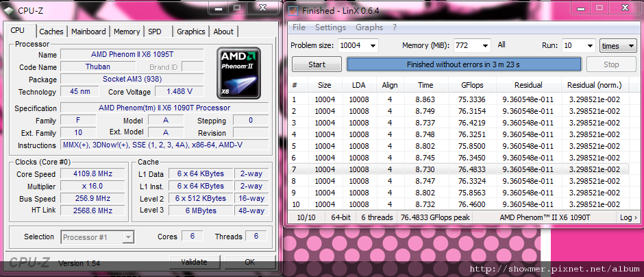Open the Graphs menu in LinX
Viewport: 644px width, 277px height.
pyautogui.click(x=369, y=27)
